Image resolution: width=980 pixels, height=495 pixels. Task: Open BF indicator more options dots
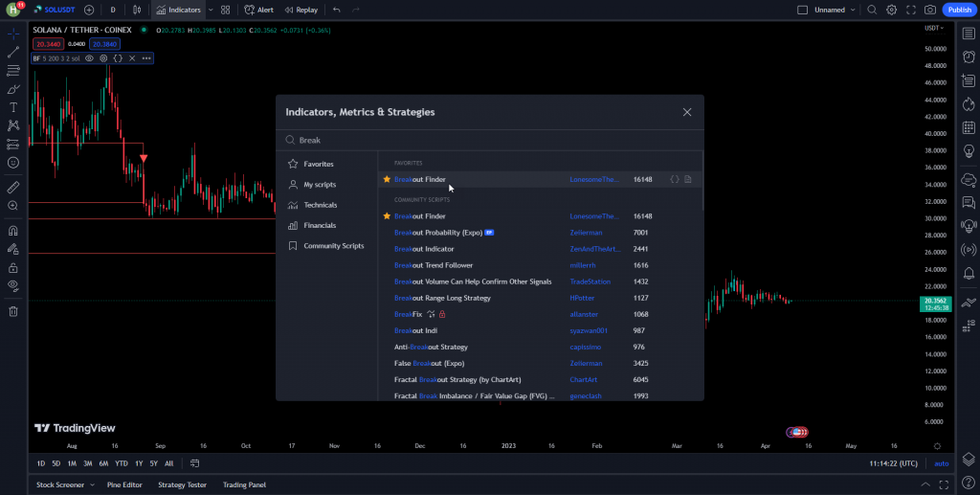[146, 58]
